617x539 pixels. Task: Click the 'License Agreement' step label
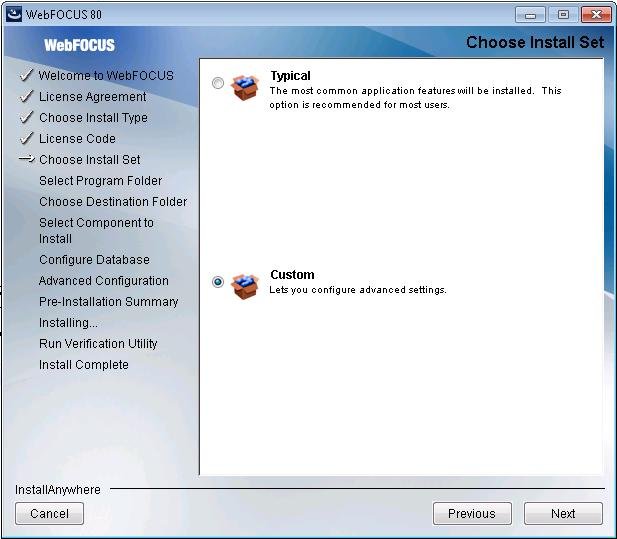pyautogui.click(x=92, y=96)
